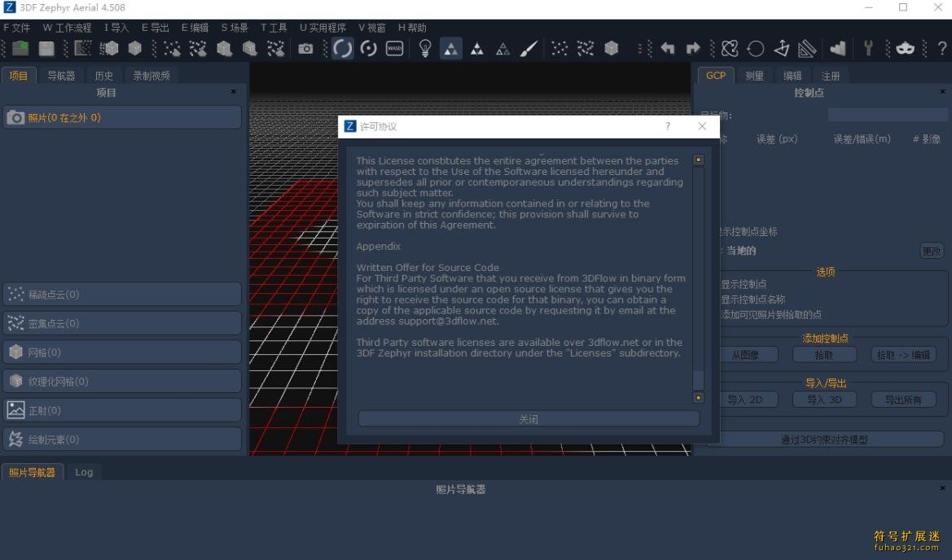Select the paintbrush tool in toolbar

(529, 49)
